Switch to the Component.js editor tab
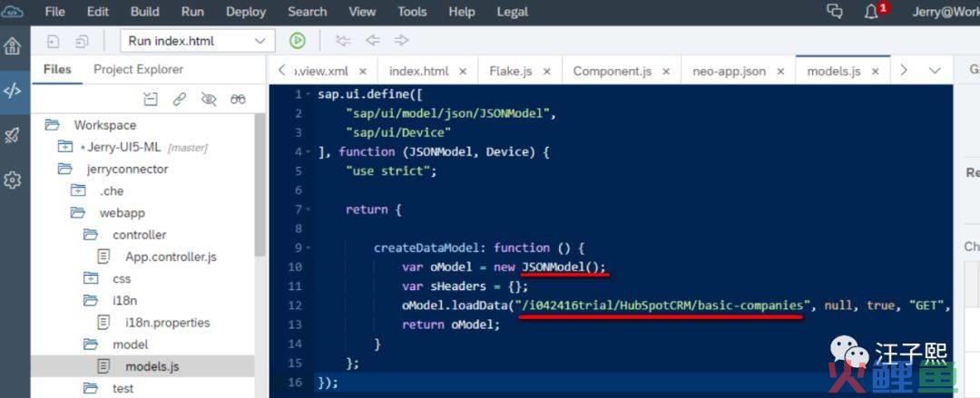Image resolution: width=980 pixels, height=398 pixels. tap(612, 71)
